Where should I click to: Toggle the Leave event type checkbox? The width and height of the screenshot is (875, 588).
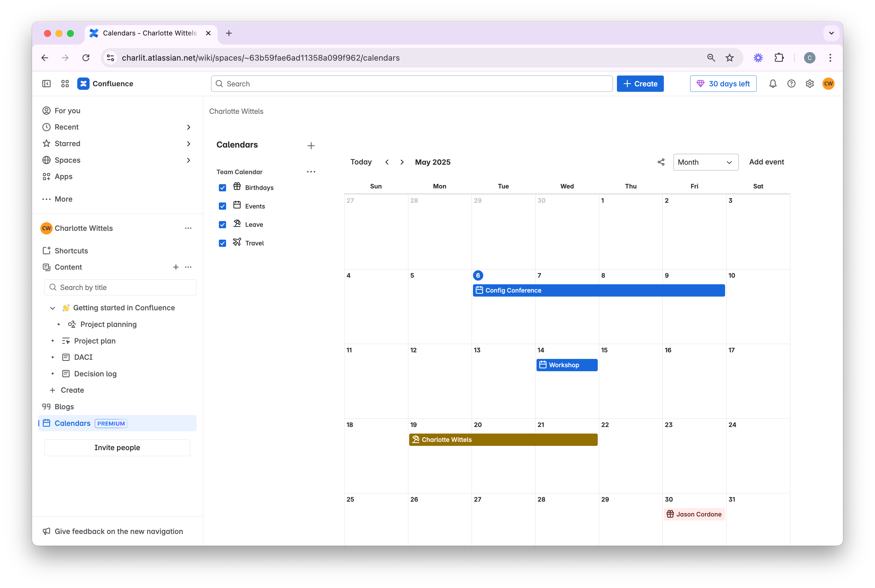223,225
